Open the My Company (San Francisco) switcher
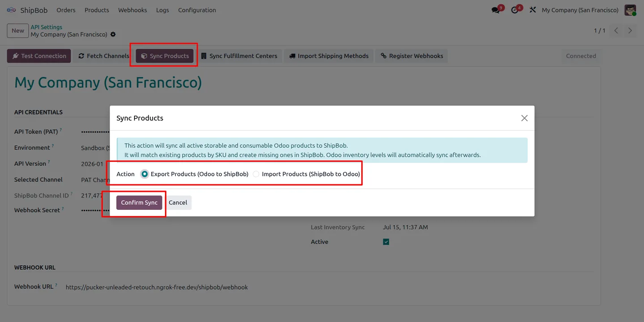The height and width of the screenshot is (322, 644). click(580, 10)
